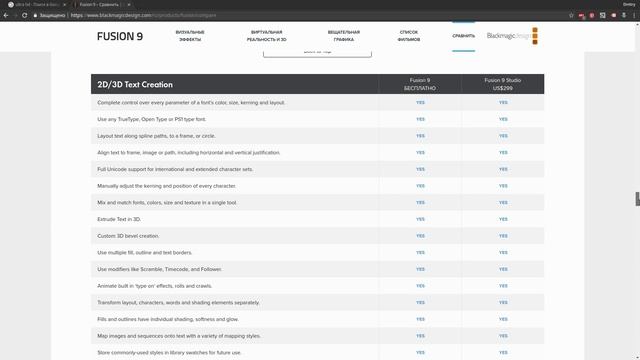The width and height of the screenshot is (640, 360).
Task: Click the row 'Fills and outlines have individual shading'
Action: click(x=317, y=319)
